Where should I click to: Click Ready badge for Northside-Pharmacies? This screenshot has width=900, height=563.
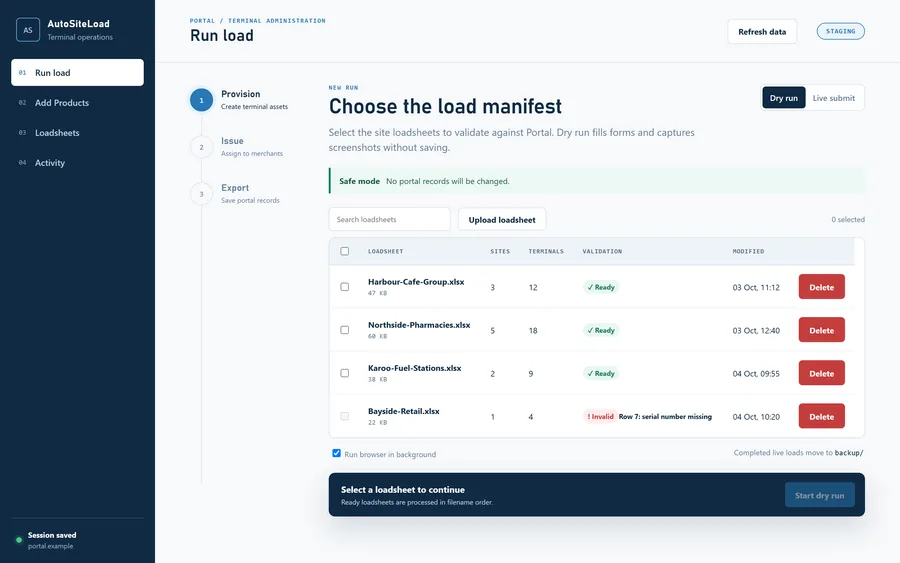(x=601, y=330)
